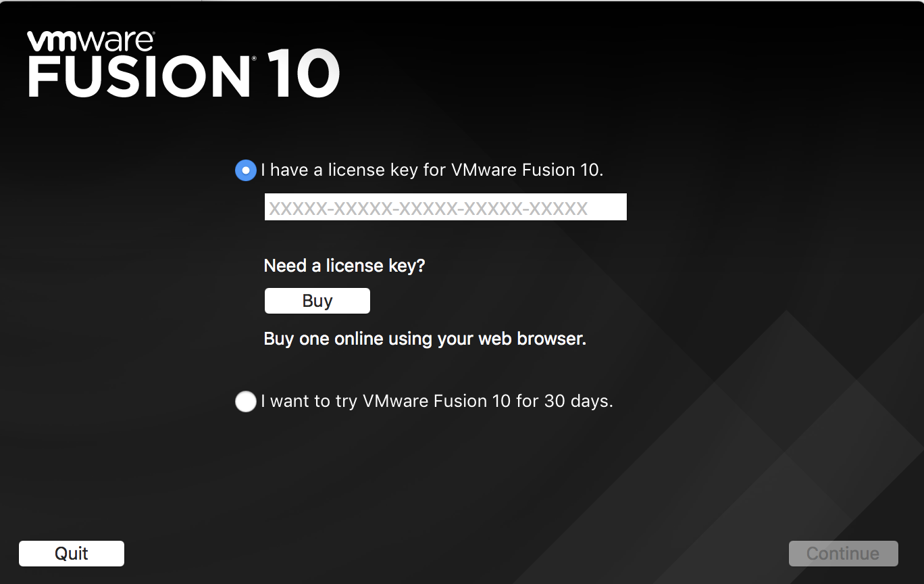The image size is (924, 584).
Task: Quit the VMware Fusion setup
Action: click(72, 554)
